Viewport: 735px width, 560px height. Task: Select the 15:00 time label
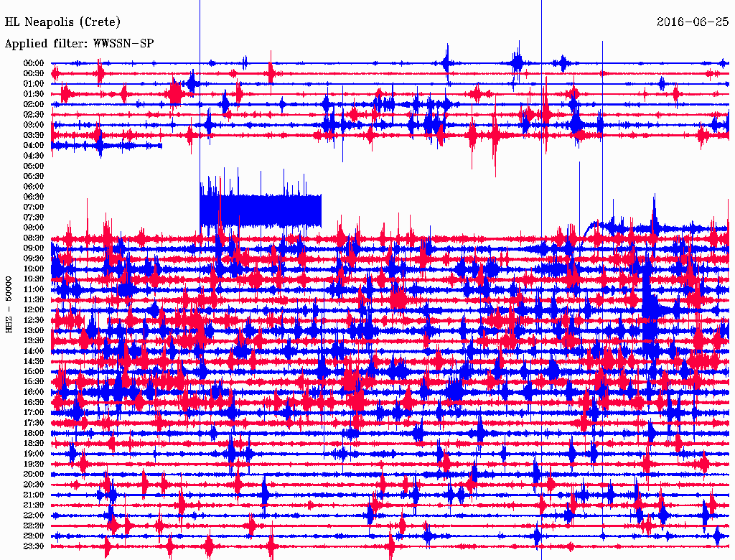[x=34, y=371]
